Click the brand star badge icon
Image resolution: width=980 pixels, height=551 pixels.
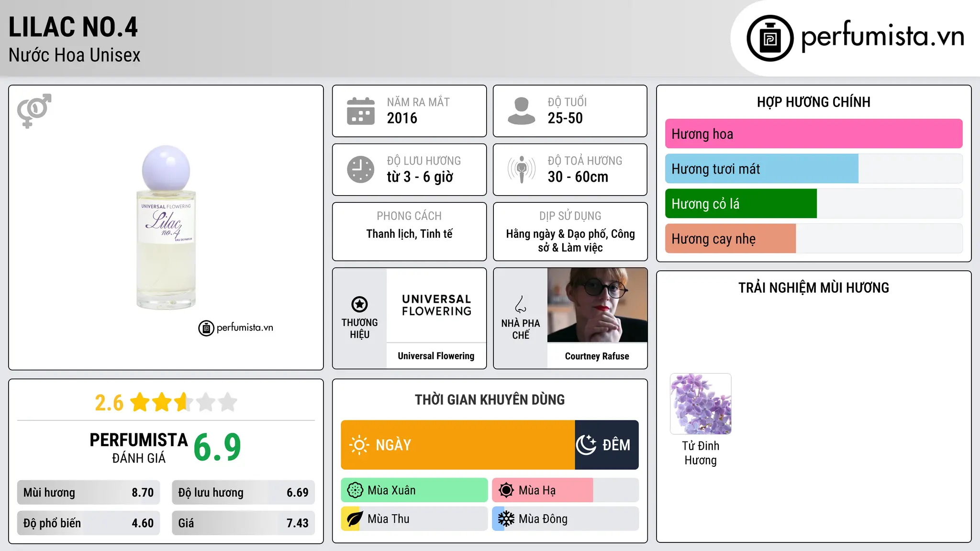point(359,304)
